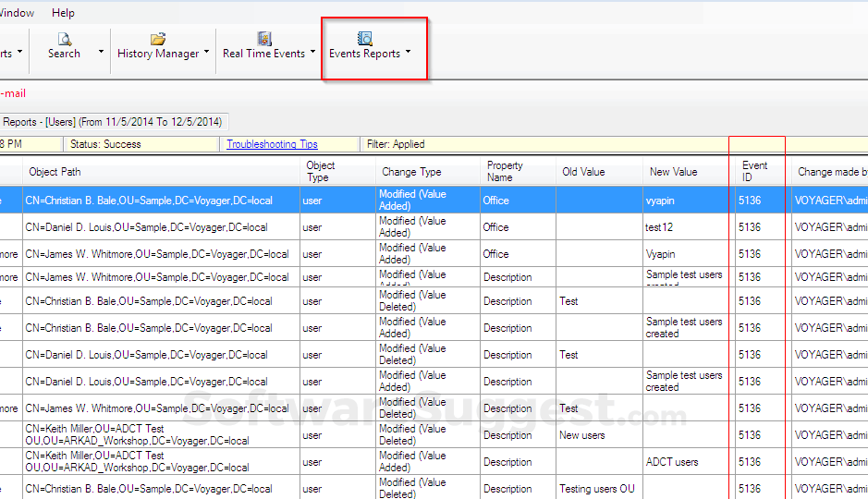Open the Real Time Events dropdown arrow
868x499 pixels.
coord(312,53)
